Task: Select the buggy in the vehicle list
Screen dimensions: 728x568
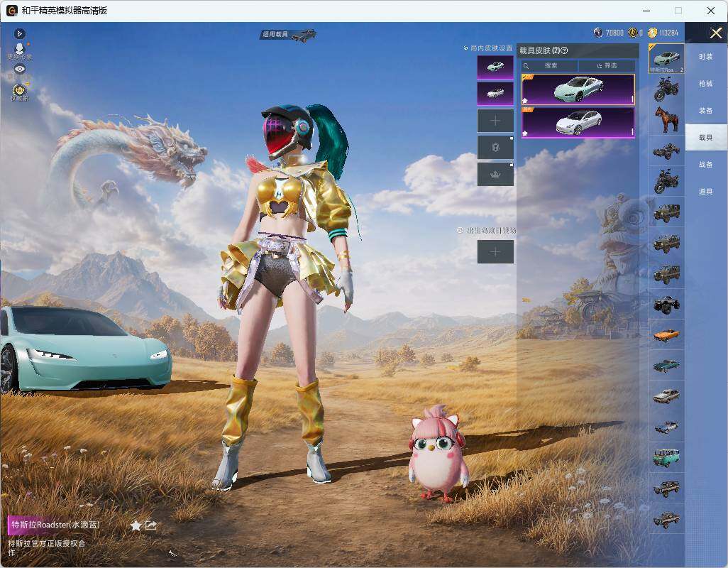Action: (x=666, y=151)
